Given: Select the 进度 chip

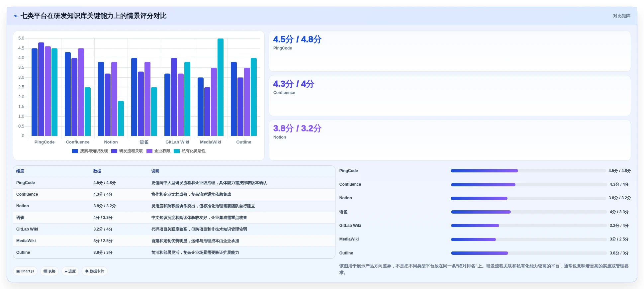Looking at the screenshot, I should coord(70,271).
